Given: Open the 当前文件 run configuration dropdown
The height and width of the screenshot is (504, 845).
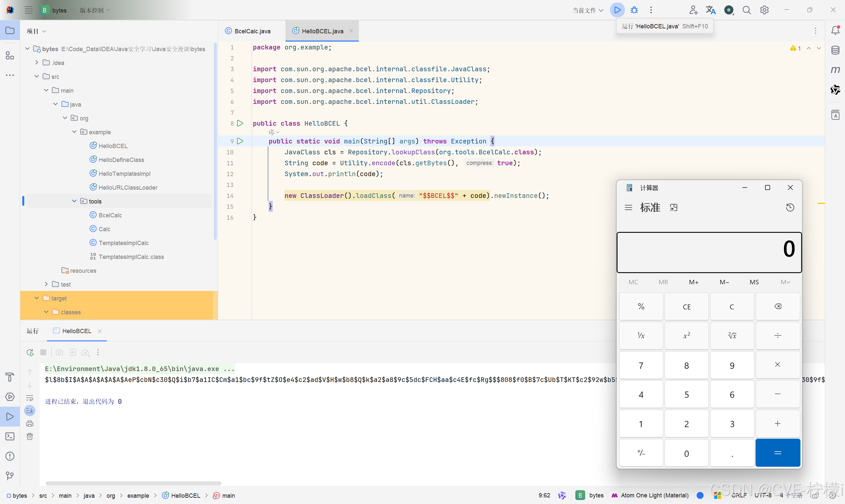Looking at the screenshot, I should tap(588, 10).
